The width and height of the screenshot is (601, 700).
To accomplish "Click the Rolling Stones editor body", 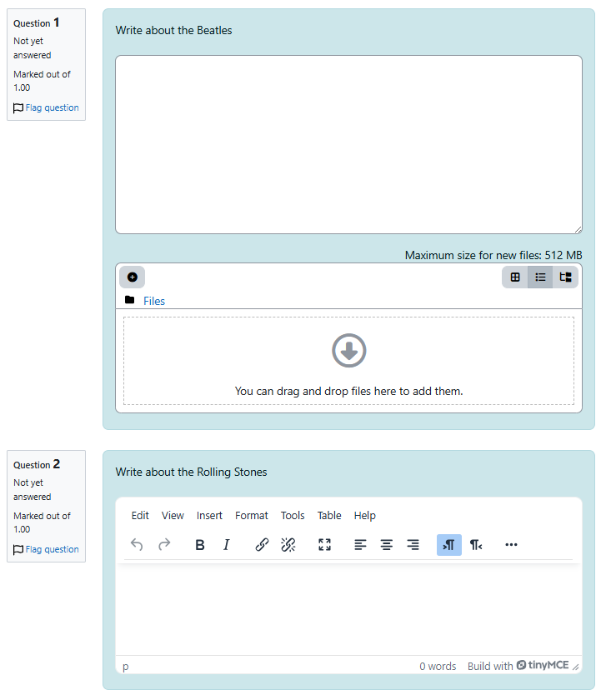I will pyautogui.click(x=348, y=609).
